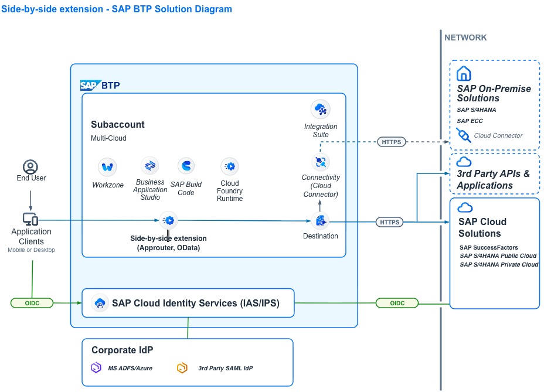Image resolution: width=544 pixels, height=392 pixels.
Task: Click the 3rd Party SAML IdP icon
Action: pos(182,368)
